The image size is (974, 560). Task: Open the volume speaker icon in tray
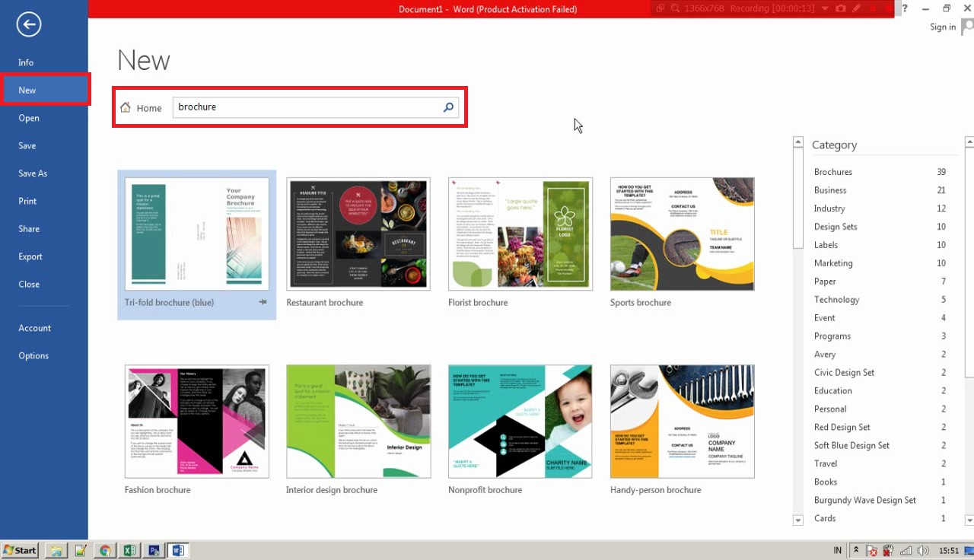pyautogui.click(x=924, y=550)
